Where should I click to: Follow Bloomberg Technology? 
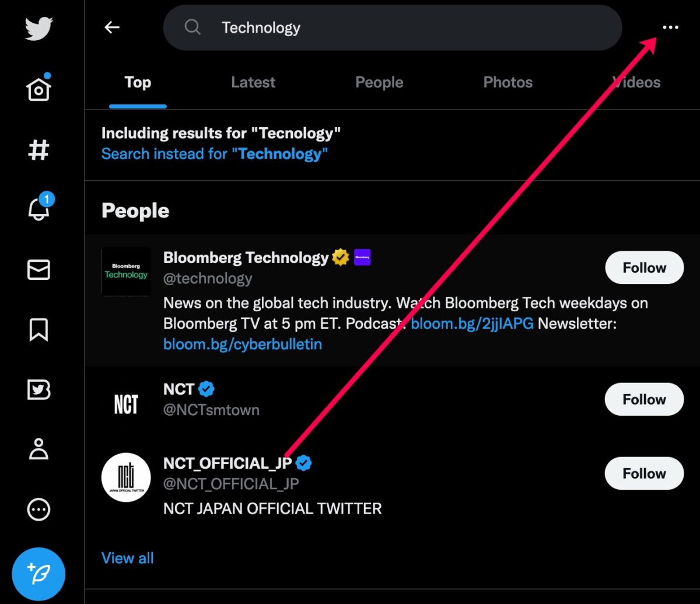click(644, 268)
